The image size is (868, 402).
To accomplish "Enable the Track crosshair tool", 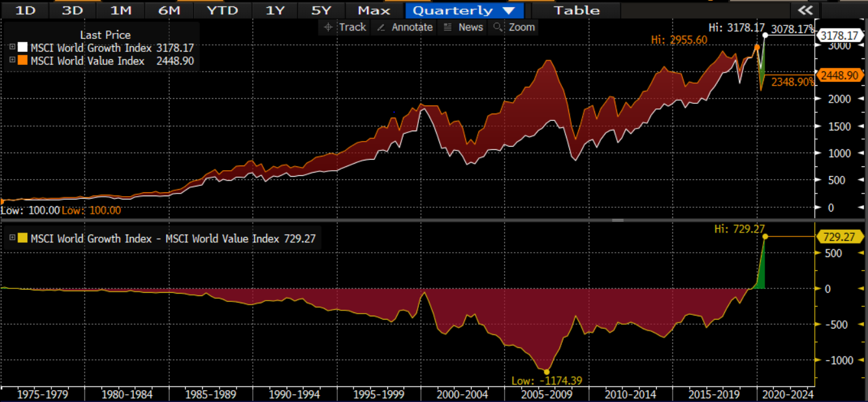I will (345, 27).
